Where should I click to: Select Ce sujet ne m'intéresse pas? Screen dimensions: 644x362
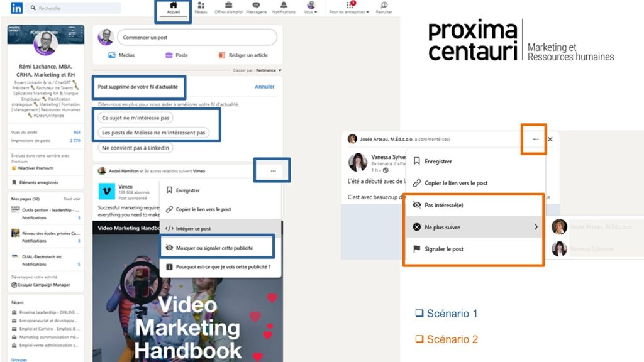click(136, 118)
